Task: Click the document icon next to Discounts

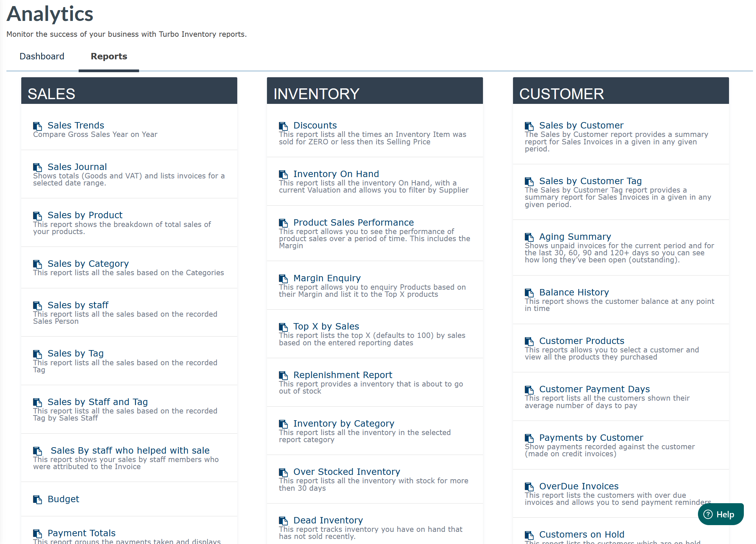Action: pos(283,126)
